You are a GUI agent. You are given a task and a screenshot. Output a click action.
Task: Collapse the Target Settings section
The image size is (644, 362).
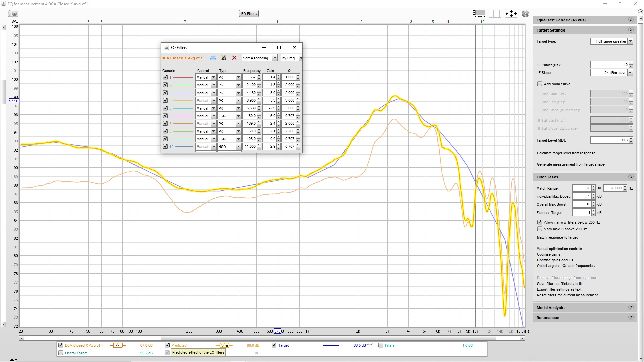(x=631, y=30)
